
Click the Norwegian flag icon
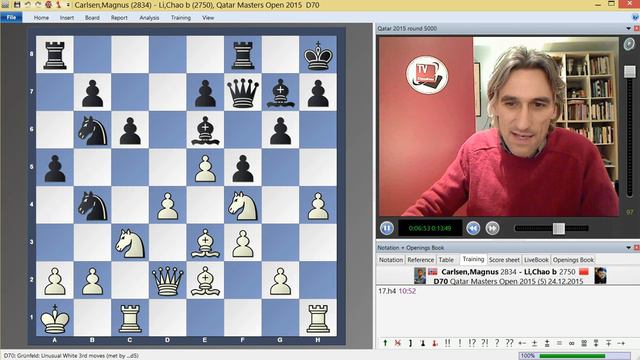(432, 271)
